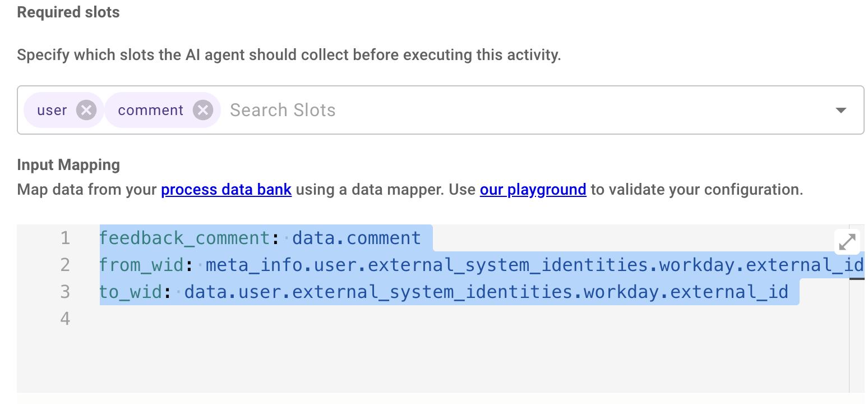This screenshot has height=404, width=868.
Task: Click the Search Slots input field
Action: 283,110
